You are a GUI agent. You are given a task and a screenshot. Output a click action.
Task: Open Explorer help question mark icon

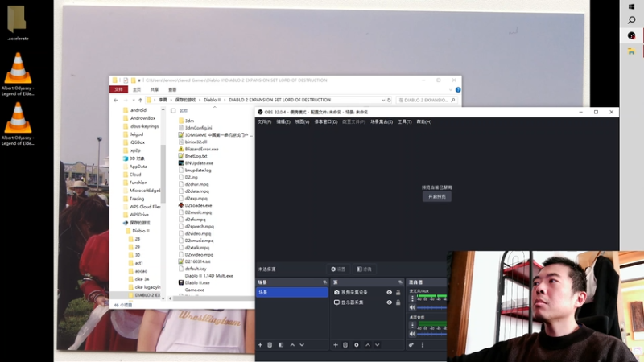458,89
